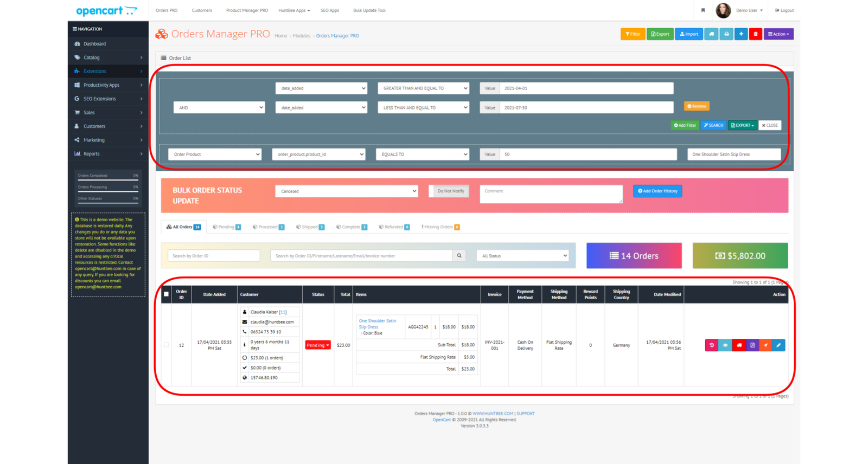Click the red Pending status label
Screen dimensions: 868x464
tap(318, 345)
